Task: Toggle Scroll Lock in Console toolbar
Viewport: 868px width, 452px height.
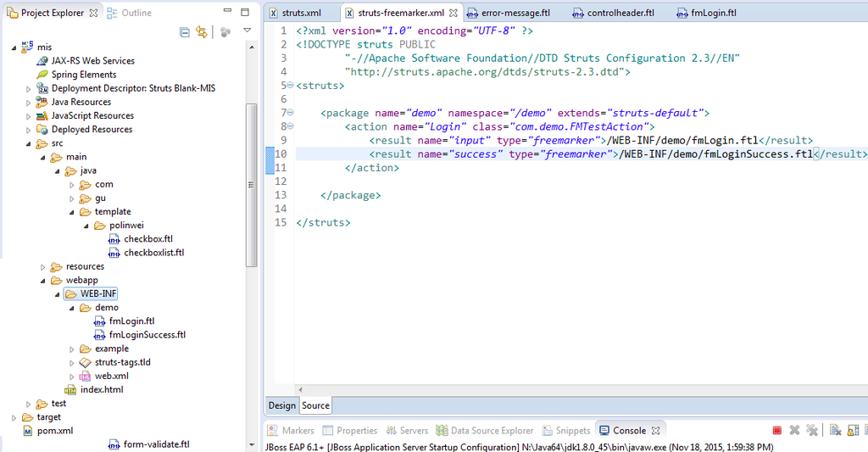Action: click(851, 431)
